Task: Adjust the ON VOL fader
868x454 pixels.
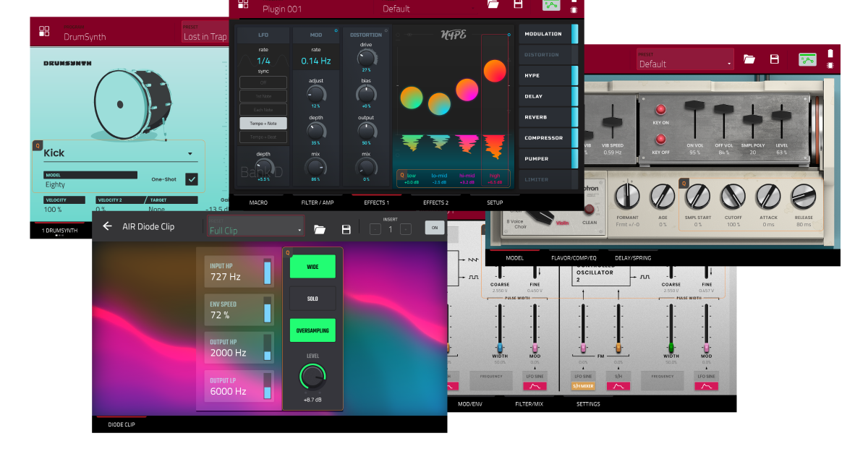Action: pos(694,120)
